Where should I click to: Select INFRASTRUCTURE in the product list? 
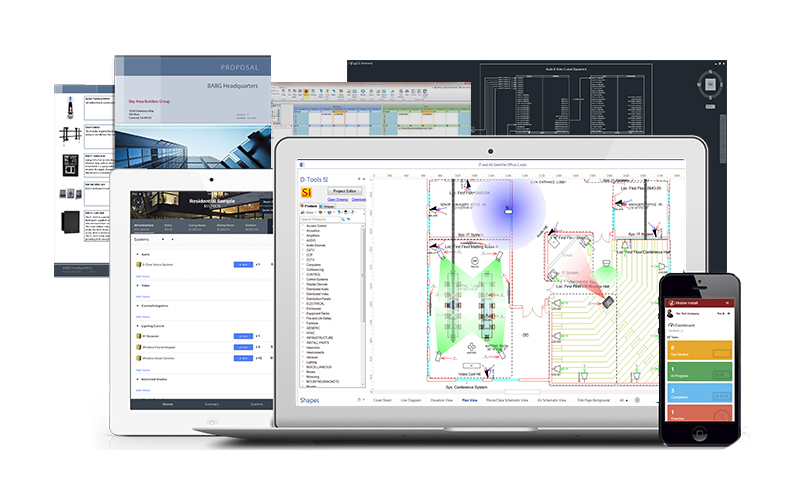pyautogui.click(x=319, y=337)
